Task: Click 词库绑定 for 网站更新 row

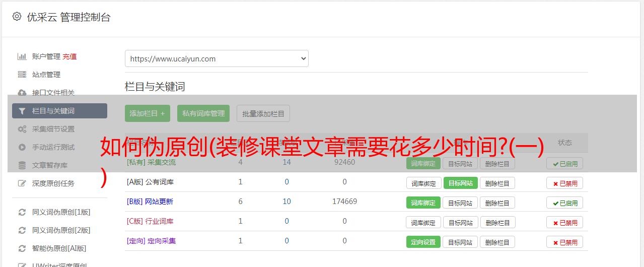Action: click(x=423, y=203)
